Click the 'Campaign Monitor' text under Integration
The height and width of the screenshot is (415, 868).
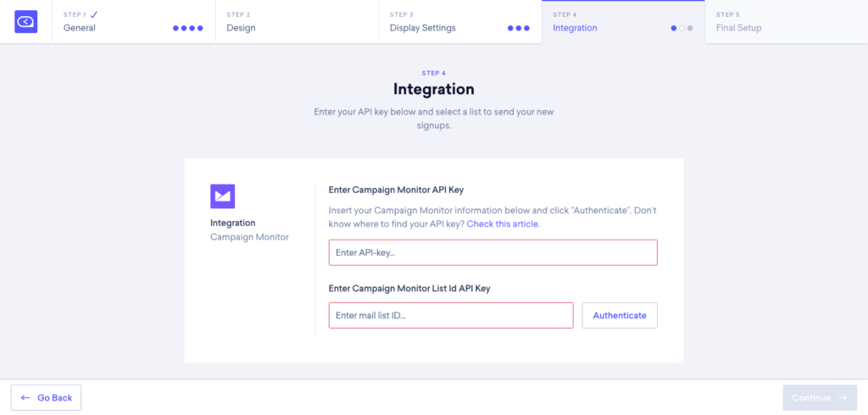[249, 237]
